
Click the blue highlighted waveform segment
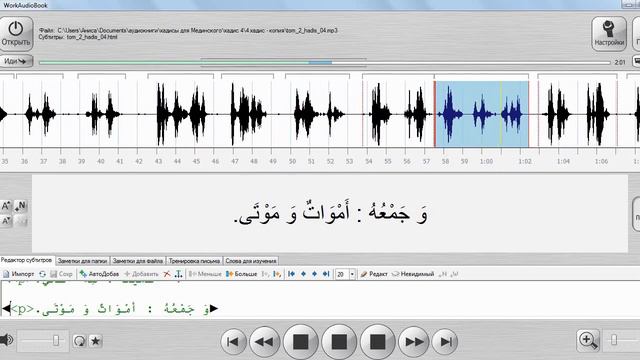[x=482, y=114]
